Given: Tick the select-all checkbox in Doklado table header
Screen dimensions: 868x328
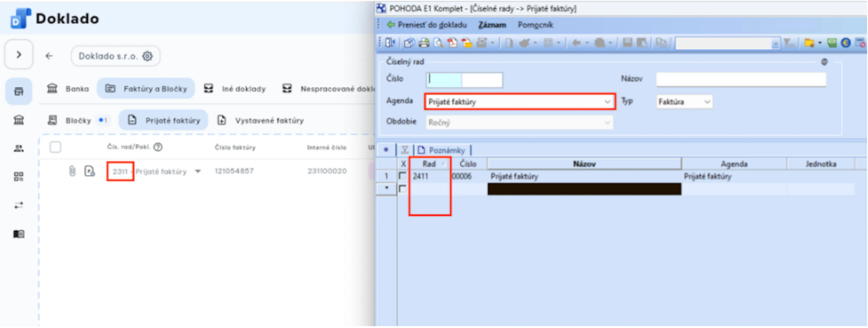Looking at the screenshot, I should tap(55, 147).
